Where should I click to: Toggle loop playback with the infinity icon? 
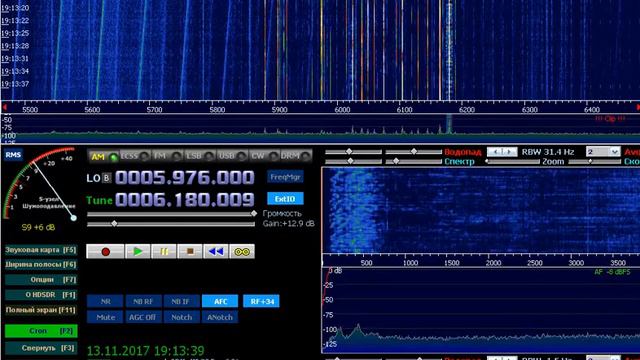[x=242, y=251]
